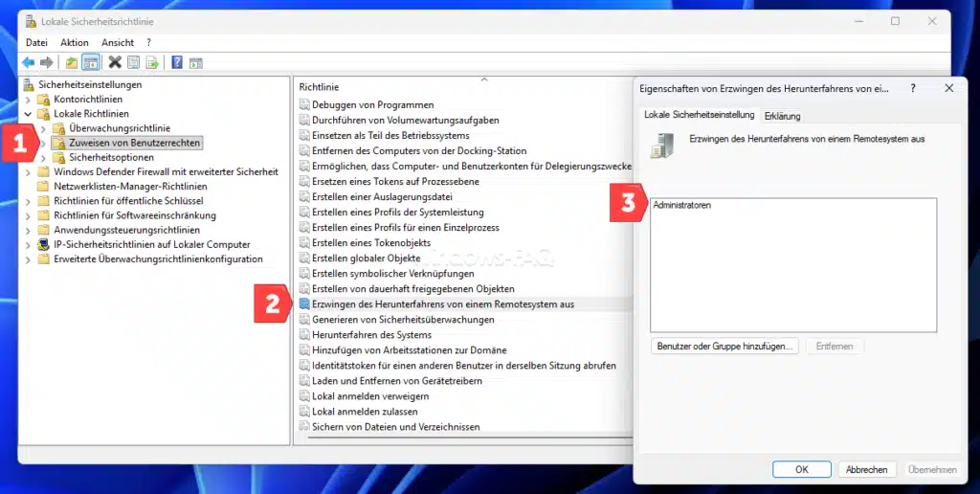Expand the Sicherheitsoptionen node arrow
Viewport: 980px width, 494px height.
(x=43, y=158)
